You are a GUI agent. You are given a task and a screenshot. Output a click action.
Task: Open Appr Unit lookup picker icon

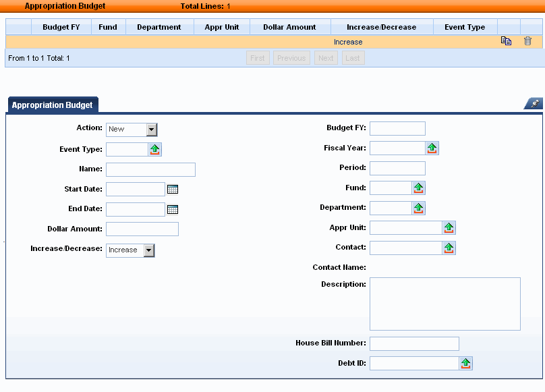(449, 228)
